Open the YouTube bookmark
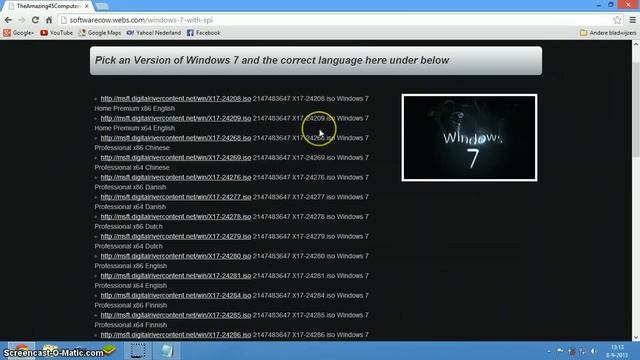The height and width of the screenshot is (360, 640). pos(56,33)
